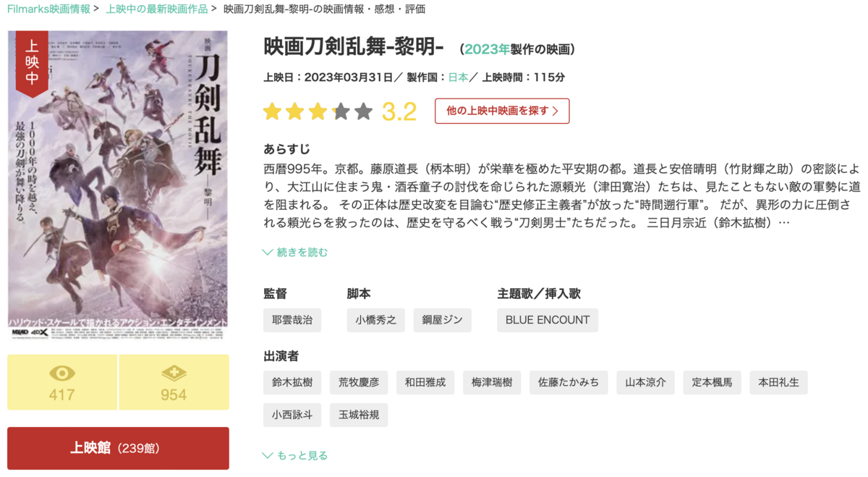Image resolution: width=868 pixels, height=477 pixels.
Task: Open the 2023年 production year link
Action: tap(488, 49)
